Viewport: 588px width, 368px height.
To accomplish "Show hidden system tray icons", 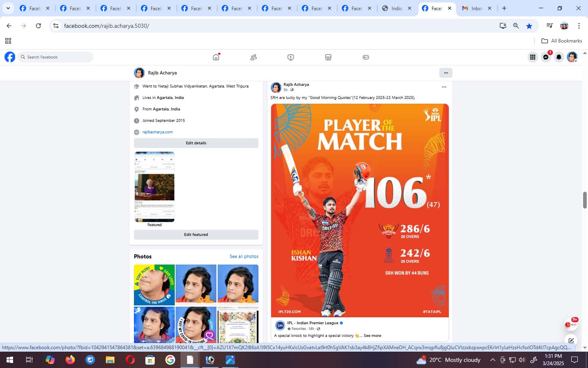I will pyautogui.click(x=492, y=360).
